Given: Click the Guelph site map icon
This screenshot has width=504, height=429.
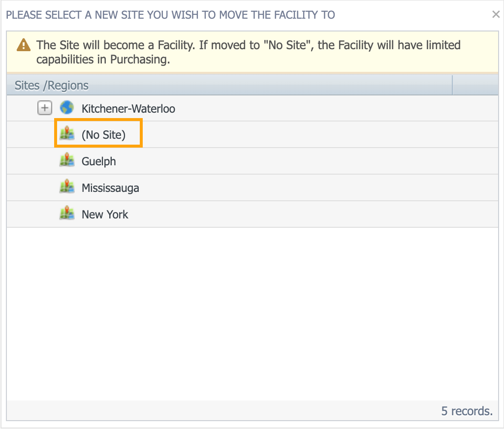Looking at the screenshot, I should 66,161.
